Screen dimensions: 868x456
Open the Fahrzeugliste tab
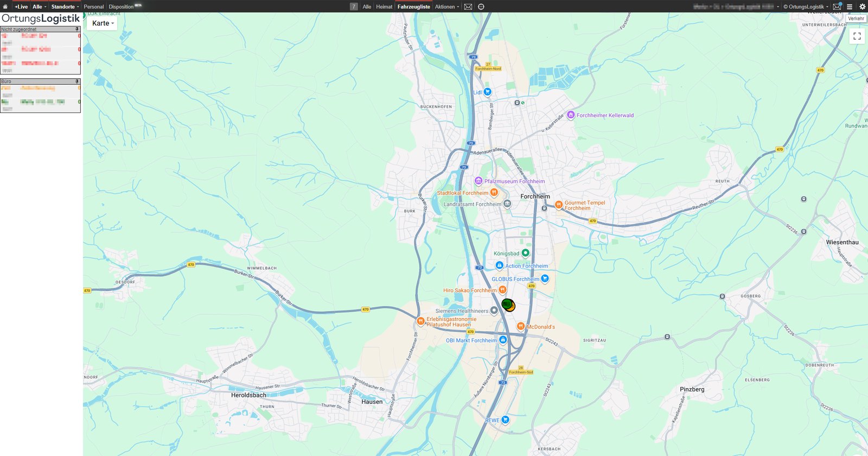point(413,7)
